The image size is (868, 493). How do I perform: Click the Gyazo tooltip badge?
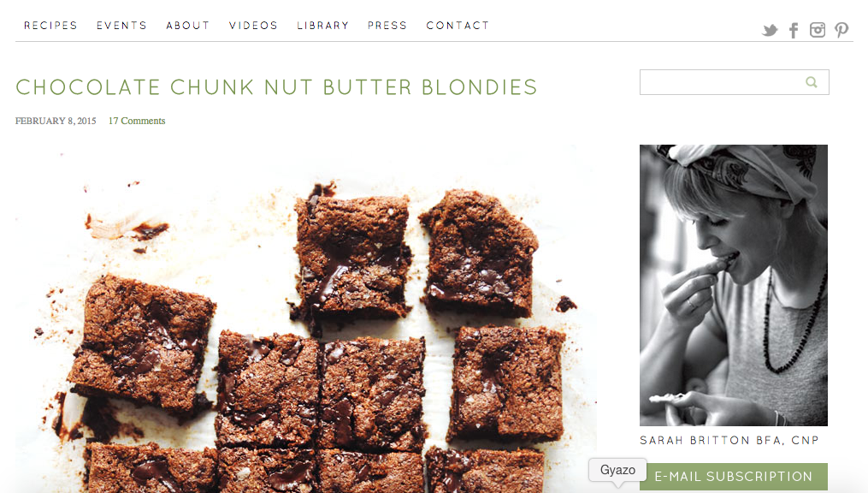pos(617,470)
